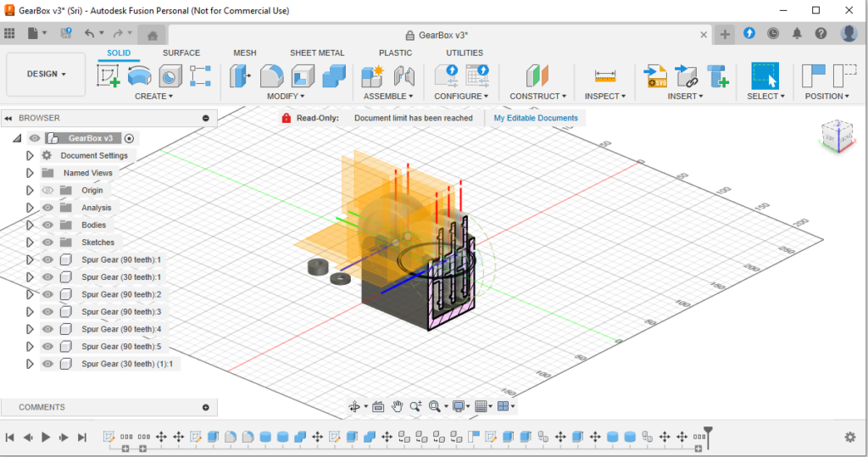Open the CREATE dropdown menu
This screenshot has height=457, width=868.
click(153, 97)
